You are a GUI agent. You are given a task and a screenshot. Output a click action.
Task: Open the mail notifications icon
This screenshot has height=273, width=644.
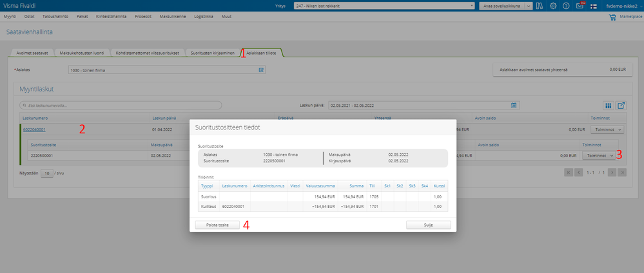point(580,6)
